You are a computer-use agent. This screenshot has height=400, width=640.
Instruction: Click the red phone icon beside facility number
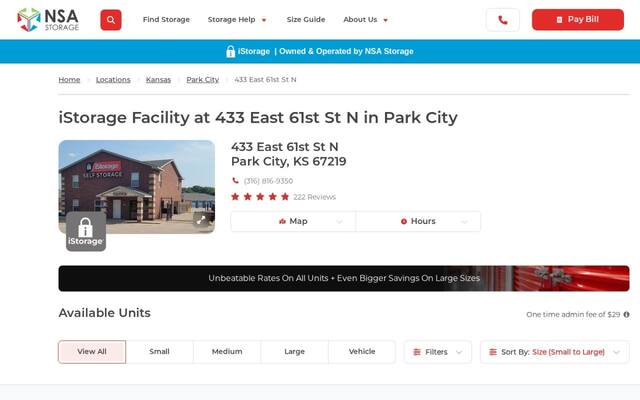(x=235, y=180)
